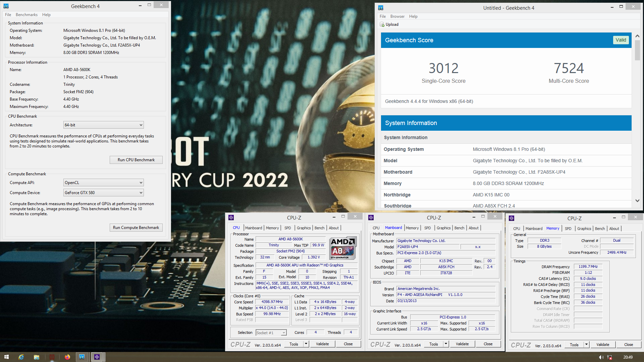Screen dimensions: 644x362
Task: Open the Compute API OpenCL dropdown
Action: [x=104, y=183]
